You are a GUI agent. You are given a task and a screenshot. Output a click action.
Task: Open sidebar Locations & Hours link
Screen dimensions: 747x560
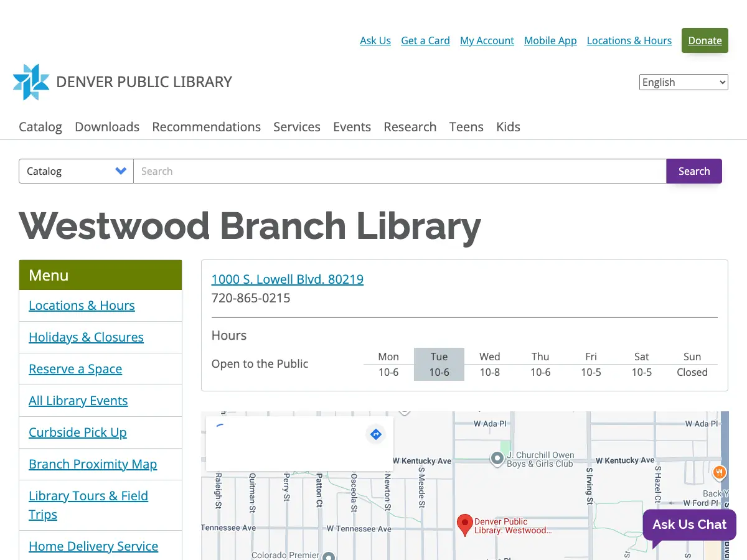(x=82, y=306)
